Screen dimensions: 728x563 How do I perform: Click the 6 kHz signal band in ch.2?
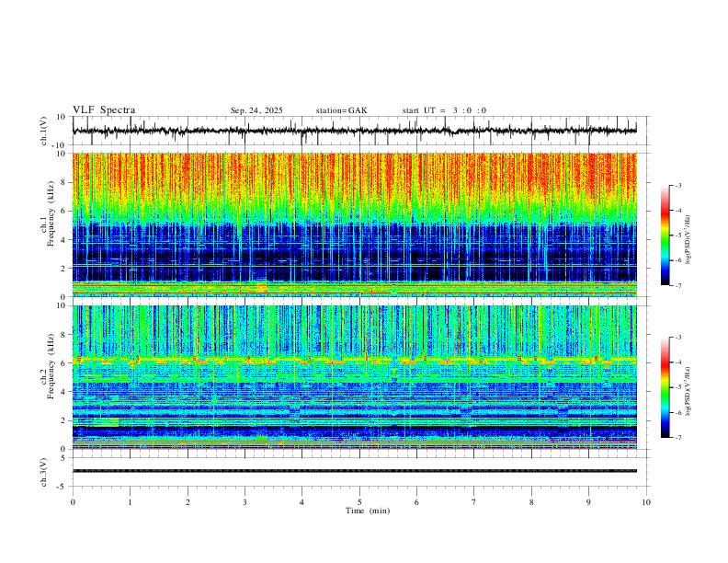coord(354,361)
